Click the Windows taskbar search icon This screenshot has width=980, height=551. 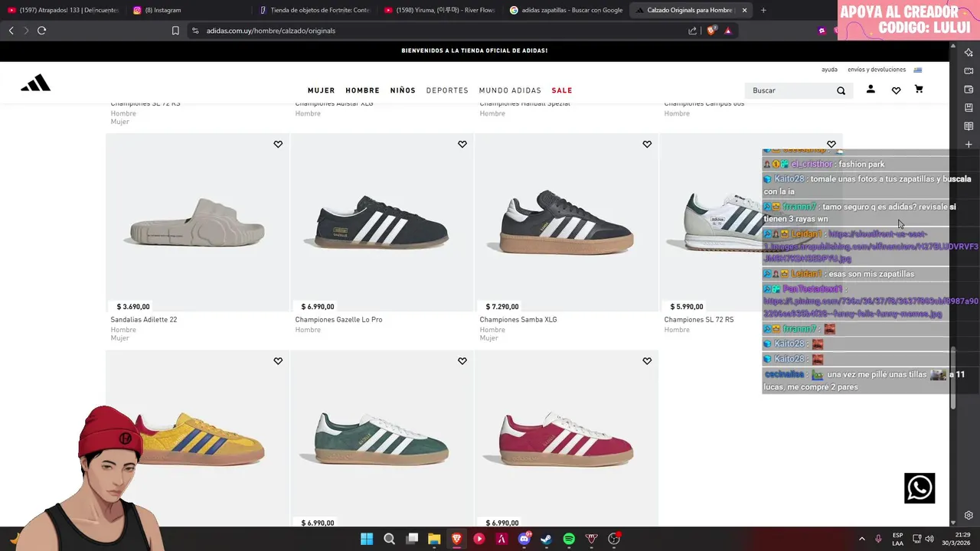(x=389, y=539)
